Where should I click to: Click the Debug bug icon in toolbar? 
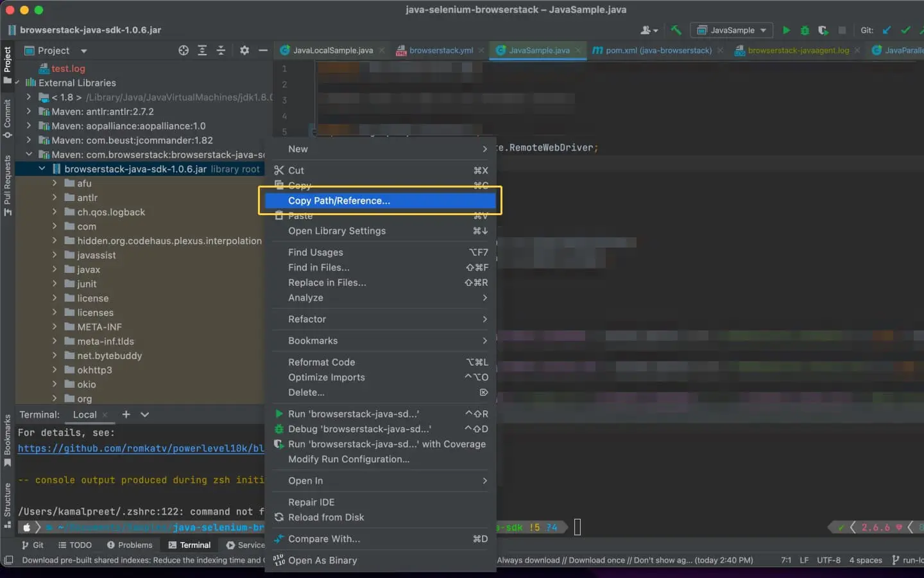click(805, 30)
